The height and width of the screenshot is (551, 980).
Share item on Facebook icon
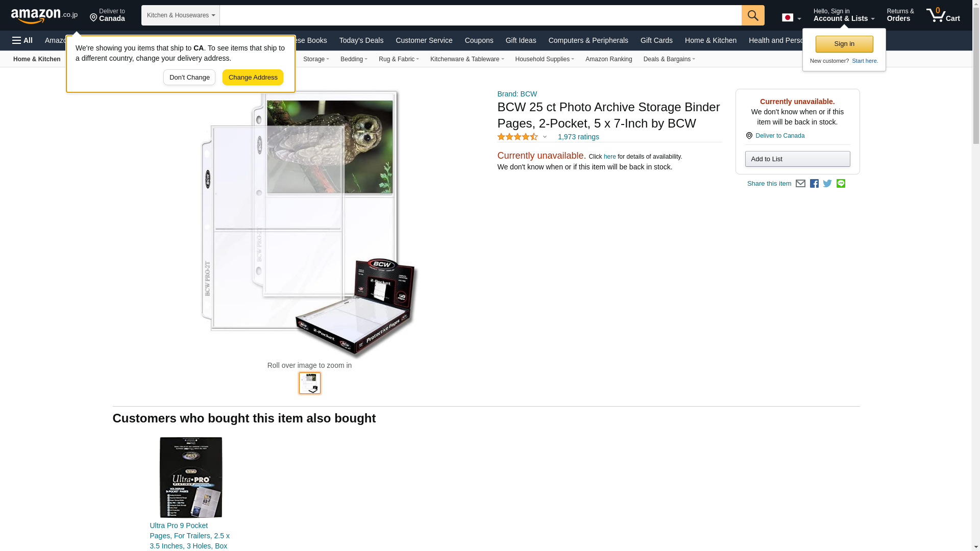coord(814,184)
